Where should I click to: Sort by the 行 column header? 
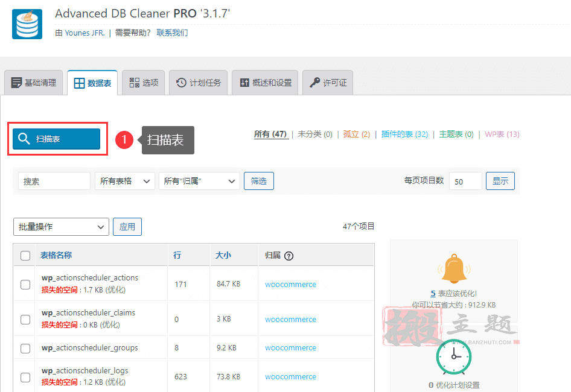coord(177,255)
